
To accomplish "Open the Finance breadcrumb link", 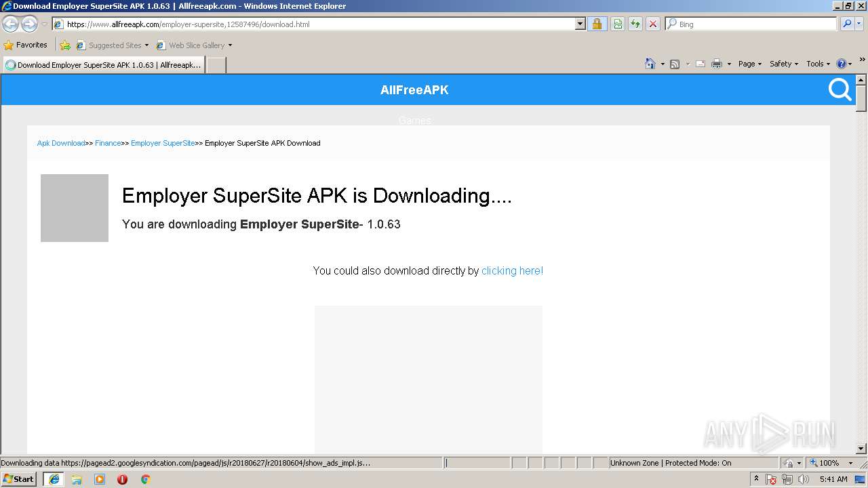I will [108, 143].
